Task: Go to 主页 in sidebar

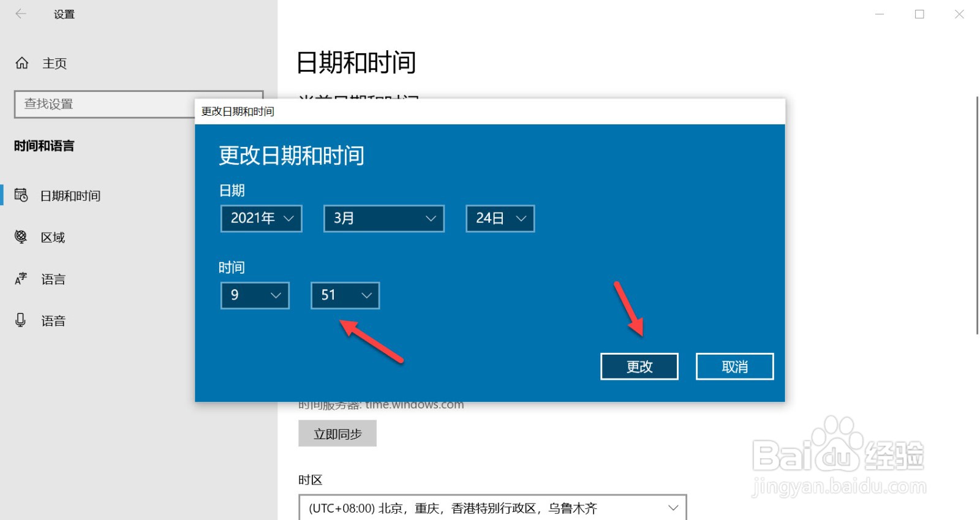Action: pyautogui.click(x=55, y=63)
